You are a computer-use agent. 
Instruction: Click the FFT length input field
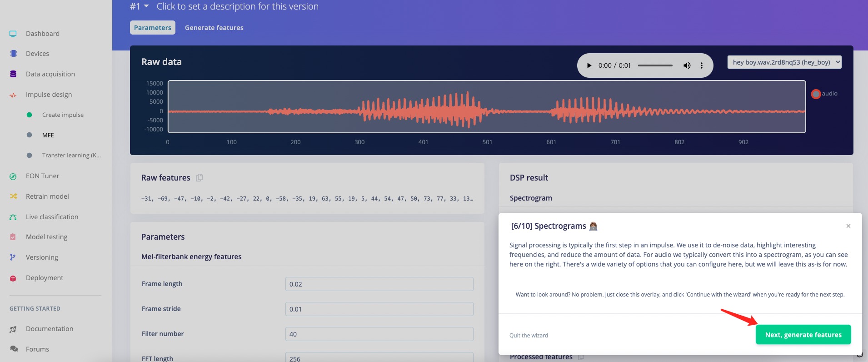tap(379, 357)
